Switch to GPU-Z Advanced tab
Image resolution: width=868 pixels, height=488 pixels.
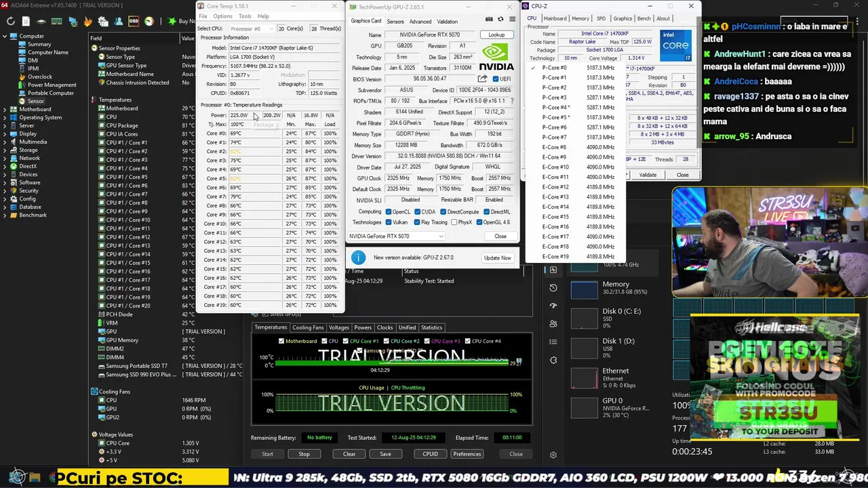click(420, 22)
